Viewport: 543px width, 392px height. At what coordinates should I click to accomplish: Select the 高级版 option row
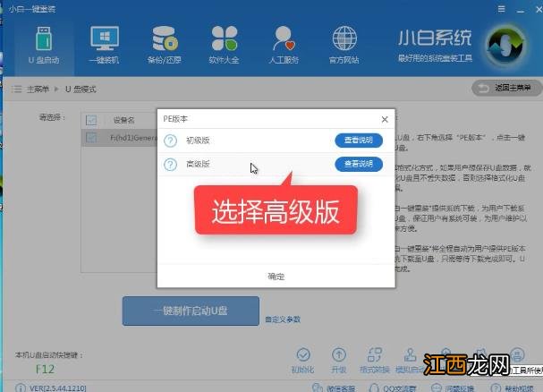[276, 165]
